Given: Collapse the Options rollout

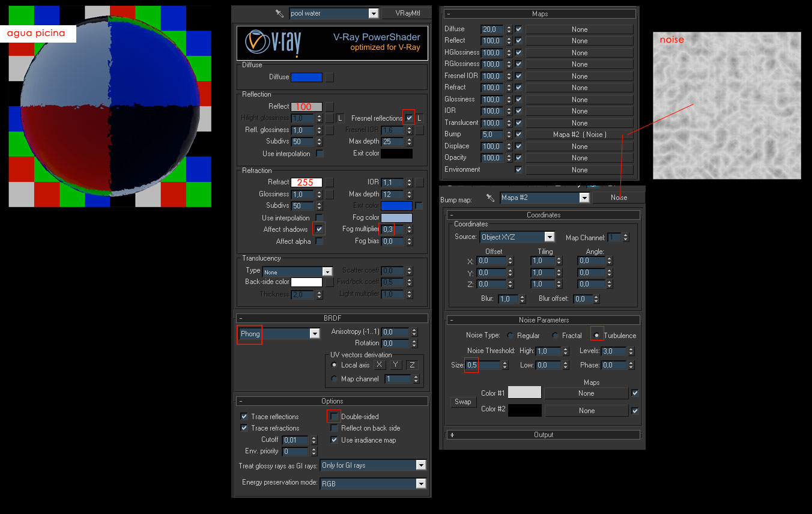Looking at the screenshot, I should pos(332,401).
